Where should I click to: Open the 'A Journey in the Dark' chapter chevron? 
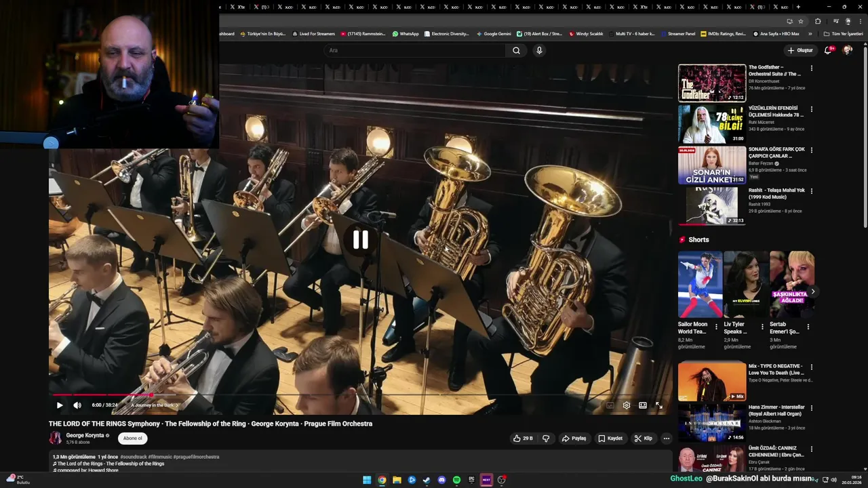click(178, 405)
